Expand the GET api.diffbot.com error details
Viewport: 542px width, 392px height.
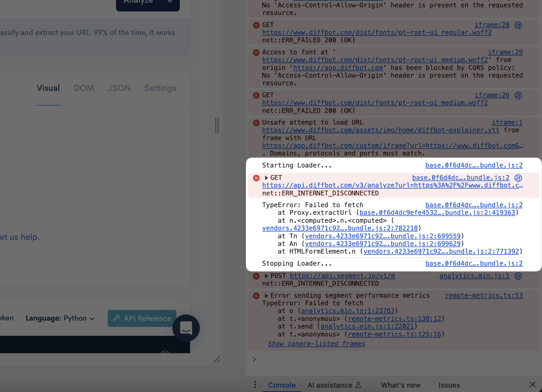coord(266,178)
